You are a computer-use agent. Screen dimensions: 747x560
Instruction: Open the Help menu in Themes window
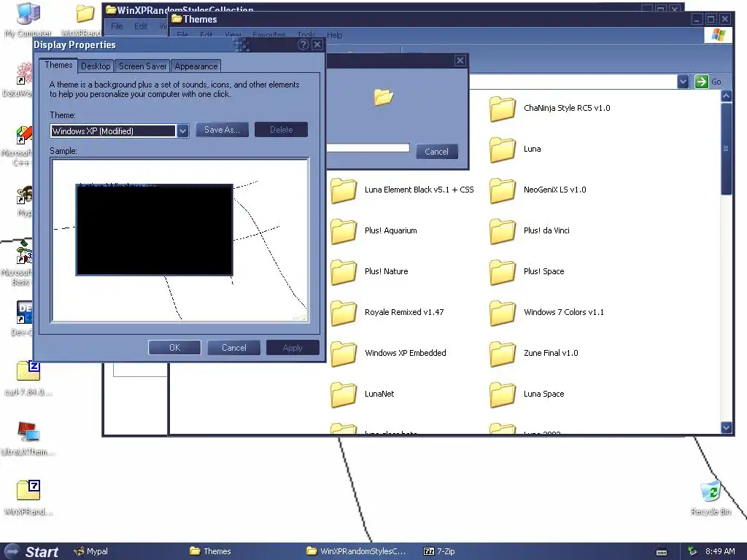pos(334,35)
